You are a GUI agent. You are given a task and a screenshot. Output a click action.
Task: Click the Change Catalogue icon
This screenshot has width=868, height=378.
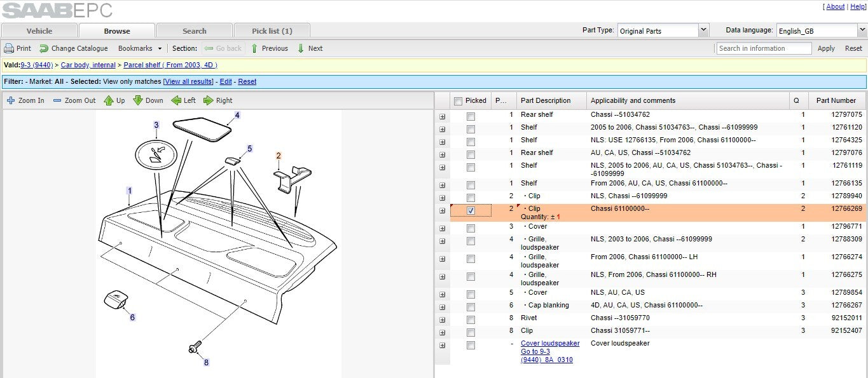point(44,48)
